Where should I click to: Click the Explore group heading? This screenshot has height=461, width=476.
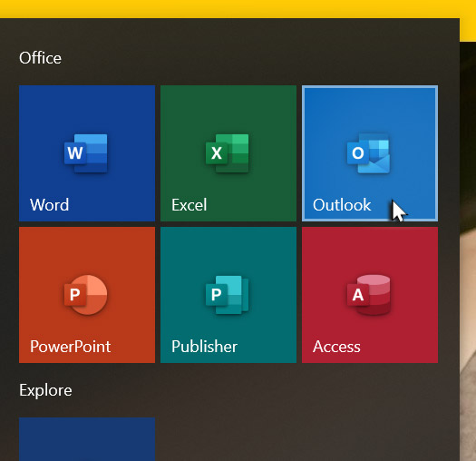pyautogui.click(x=45, y=390)
